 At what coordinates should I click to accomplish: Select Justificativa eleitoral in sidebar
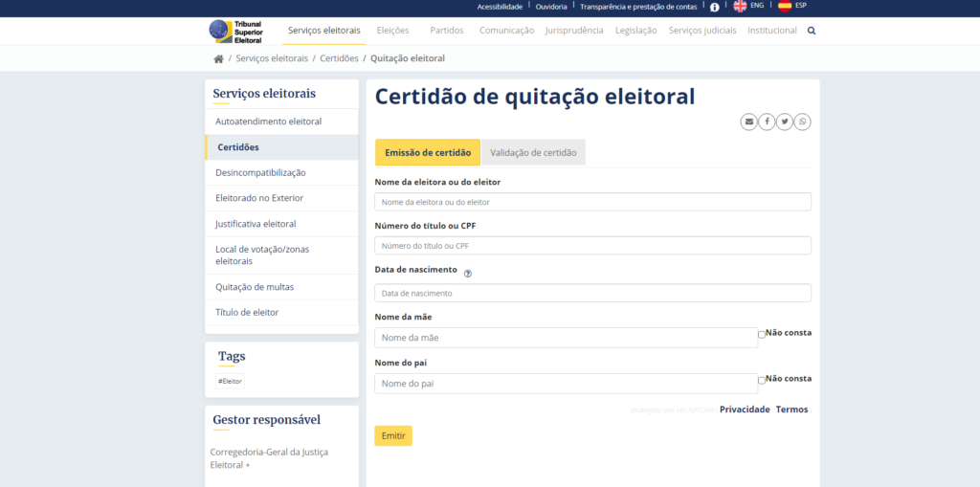pos(256,224)
